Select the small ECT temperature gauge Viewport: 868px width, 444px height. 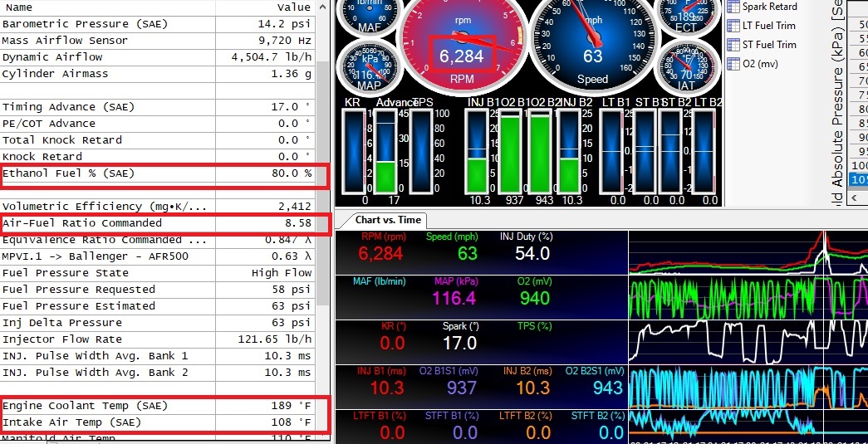point(688,16)
